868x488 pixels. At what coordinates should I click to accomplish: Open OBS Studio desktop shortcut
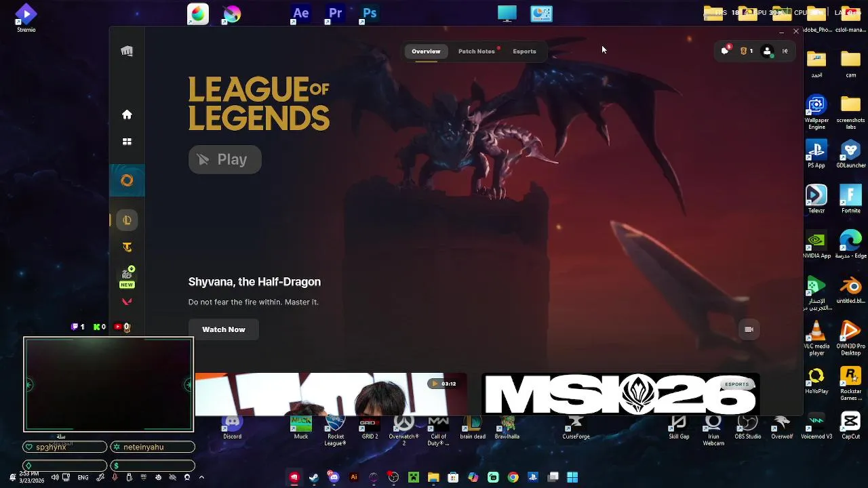747,426
